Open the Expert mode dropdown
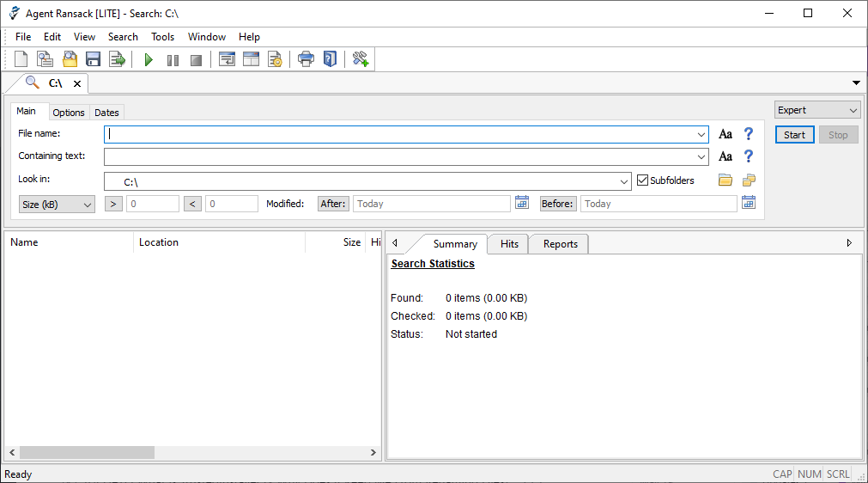The height and width of the screenshot is (483, 868). [x=816, y=110]
